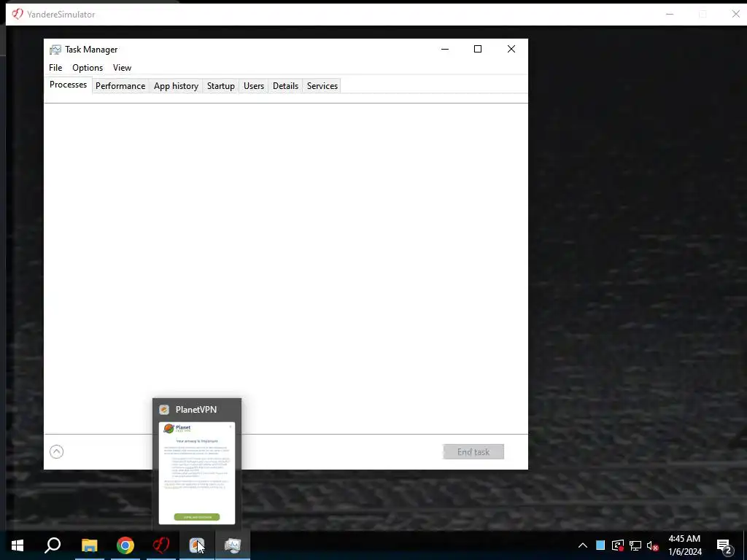The image size is (747, 560).
Task: Click the muted volume tray icon
Action: click(x=653, y=545)
